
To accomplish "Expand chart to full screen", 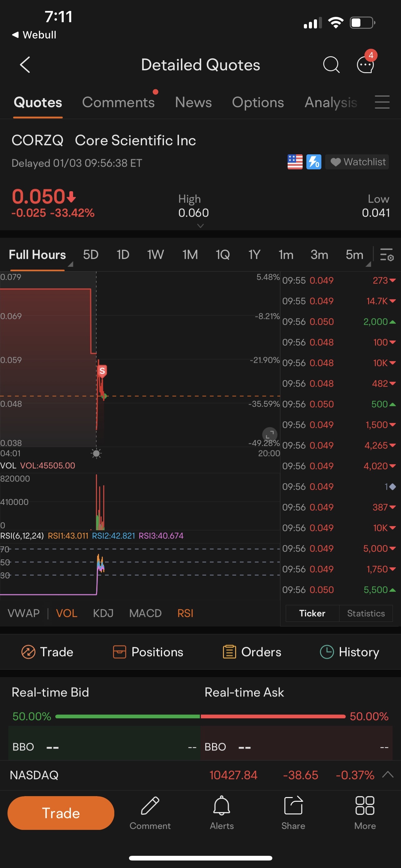I will coord(270,435).
